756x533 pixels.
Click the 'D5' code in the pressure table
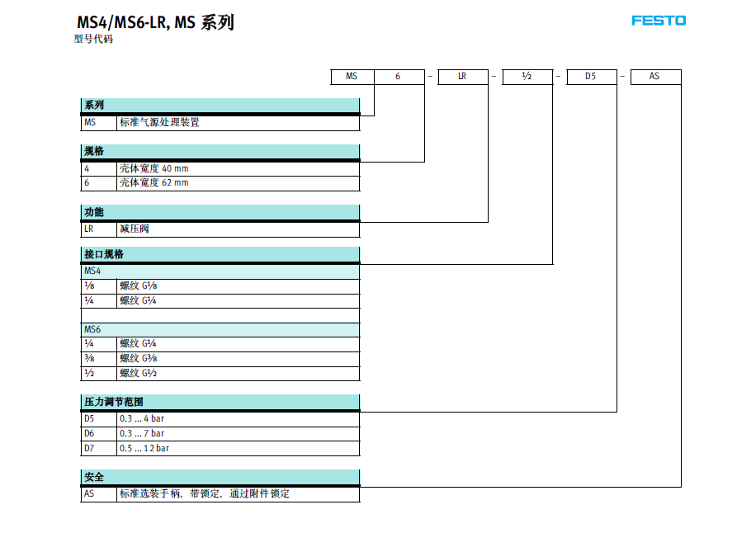(x=99, y=419)
